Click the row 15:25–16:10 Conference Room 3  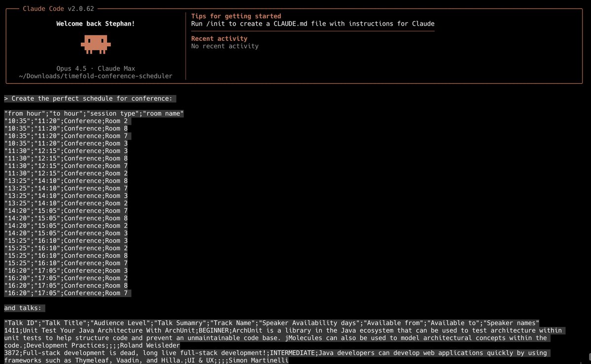click(66, 240)
